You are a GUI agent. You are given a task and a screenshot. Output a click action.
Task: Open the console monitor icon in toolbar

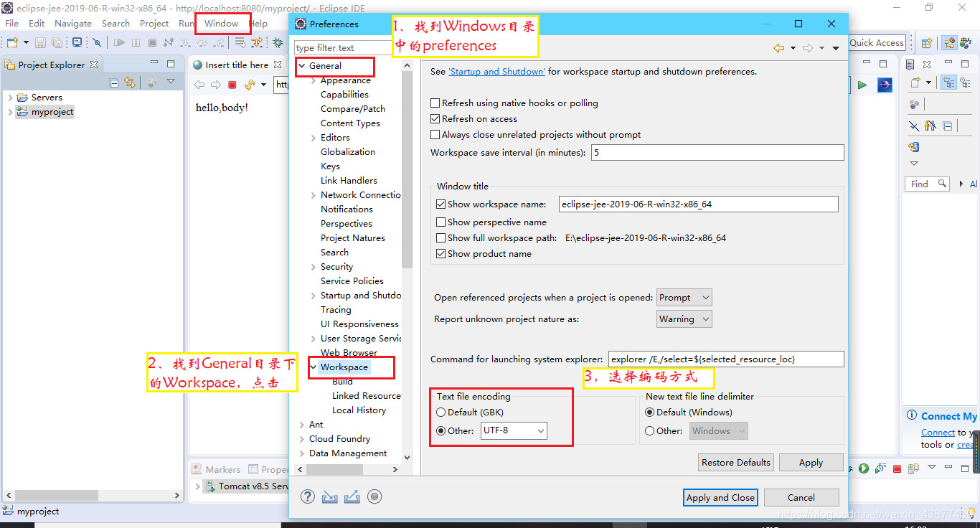pos(77,43)
